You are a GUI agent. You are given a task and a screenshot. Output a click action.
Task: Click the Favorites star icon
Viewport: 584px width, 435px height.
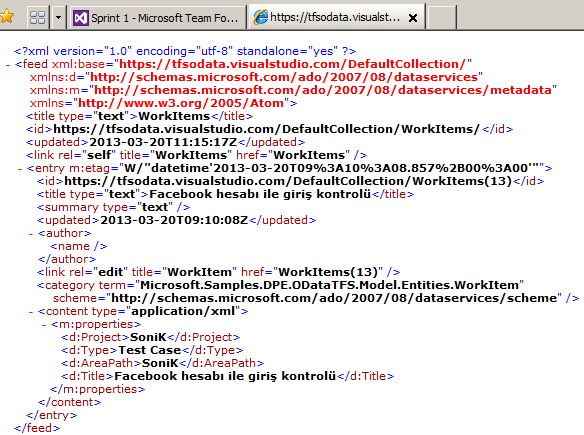[x=7, y=16]
